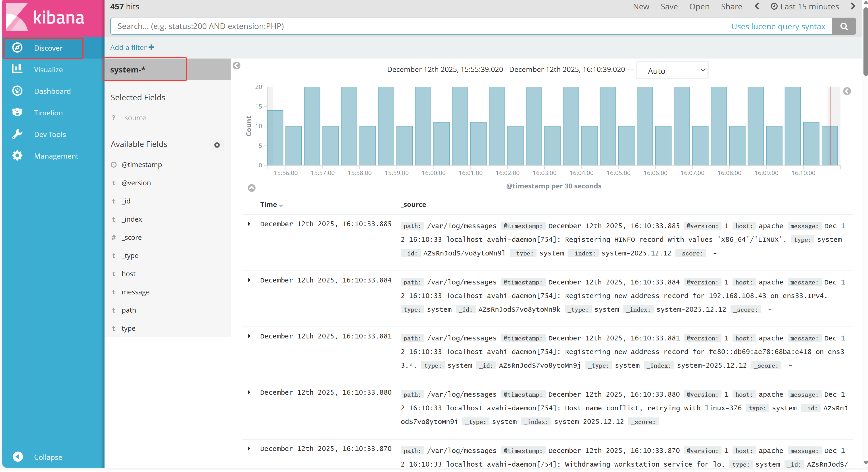The image size is (868, 472).
Task: Click the previous time range arrow
Action: tap(756, 7)
